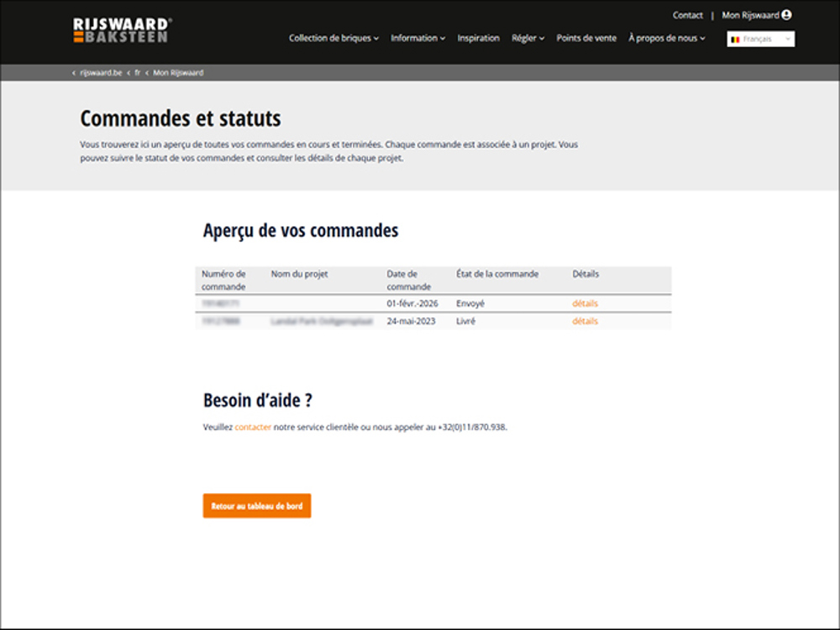
Task: Select the fr breadcrumb link
Action: pos(137,73)
